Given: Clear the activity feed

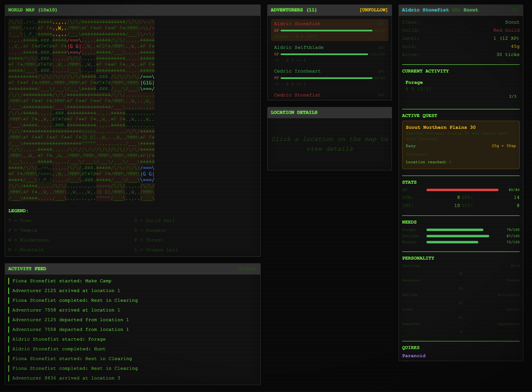Looking at the screenshot, I should click(247, 269).
